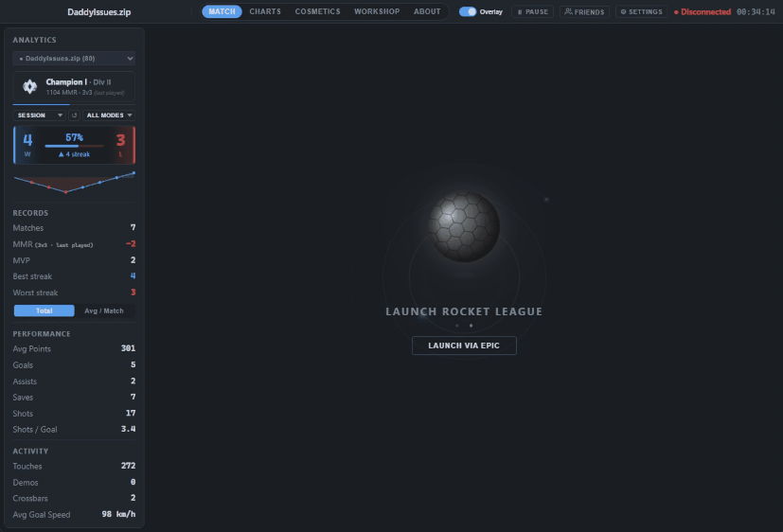Click the 4 W wins counter

pyautogui.click(x=27, y=145)
